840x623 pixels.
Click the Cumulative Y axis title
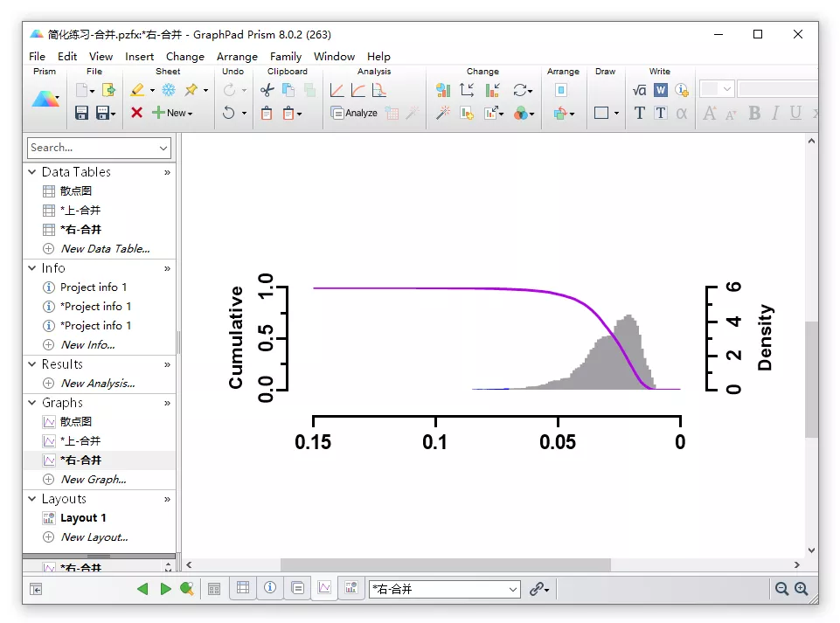[236, 337]
